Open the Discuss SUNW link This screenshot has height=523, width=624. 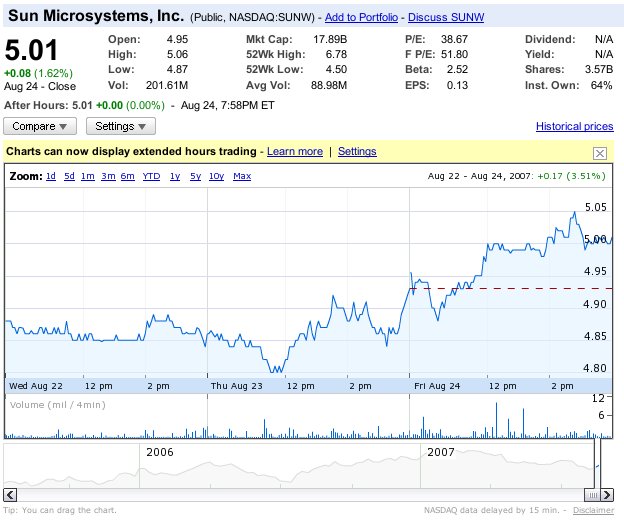tap(446, 17)
